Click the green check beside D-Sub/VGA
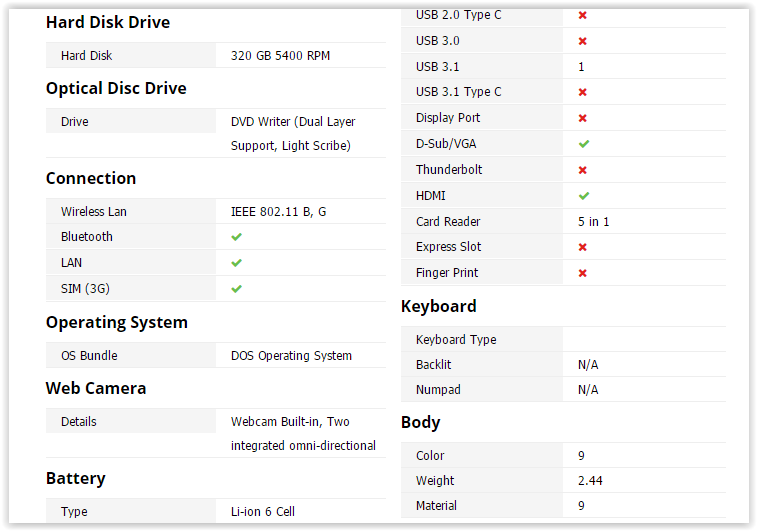757x531 pixels. [584, 144]
